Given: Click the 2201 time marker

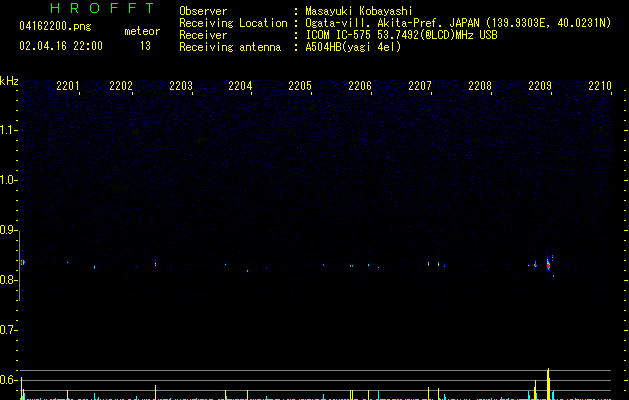Looking at the screenshot, I should (x=68, y=86).
